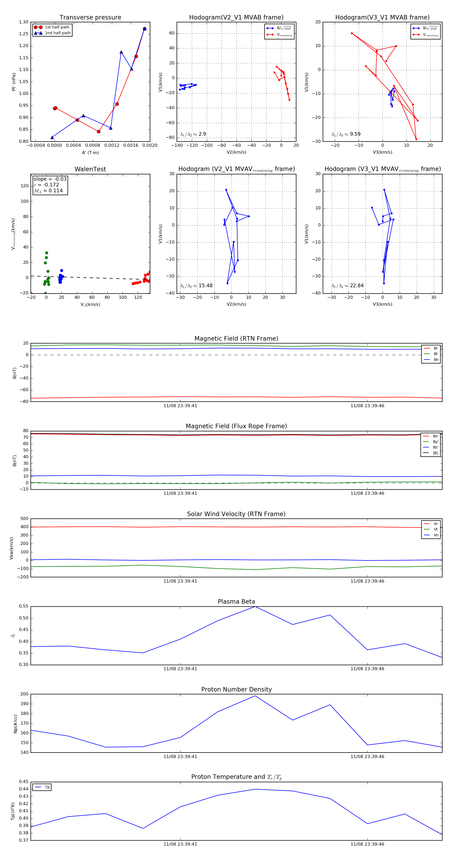Click the 'Magnetic Field (RTN Frame)' title
Viewport: 473px width, 868px height.
click(236, 339)
